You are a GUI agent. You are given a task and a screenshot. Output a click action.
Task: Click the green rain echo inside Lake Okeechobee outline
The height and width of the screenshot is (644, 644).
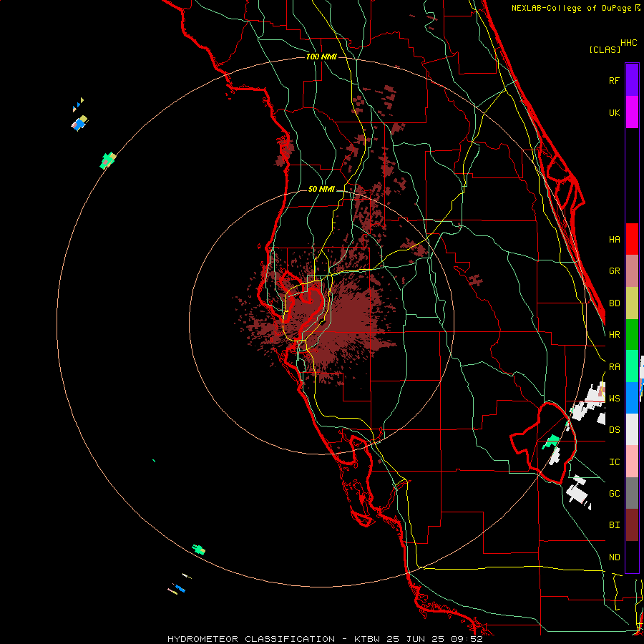551,441
